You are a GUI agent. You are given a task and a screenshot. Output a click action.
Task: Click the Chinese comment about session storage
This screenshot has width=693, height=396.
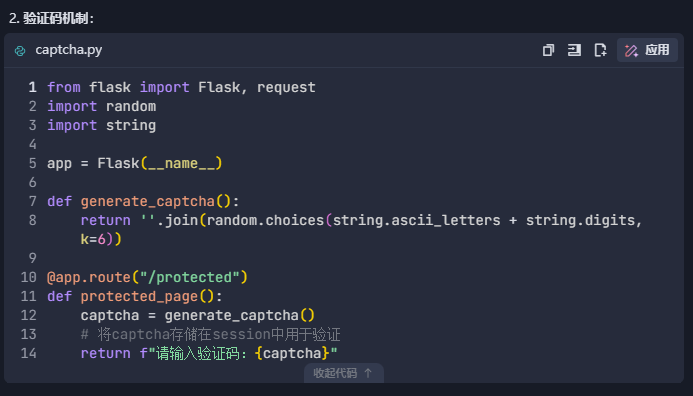[x=210, y=334]
